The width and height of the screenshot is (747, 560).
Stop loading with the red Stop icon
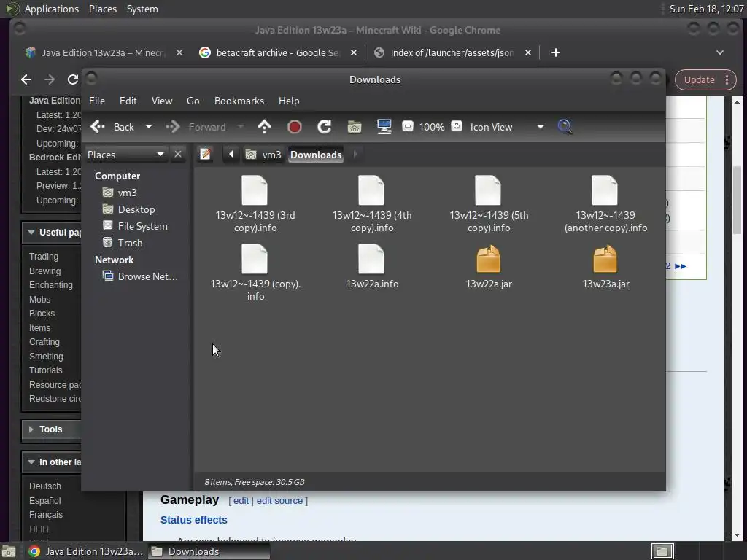tap(295, 127)
